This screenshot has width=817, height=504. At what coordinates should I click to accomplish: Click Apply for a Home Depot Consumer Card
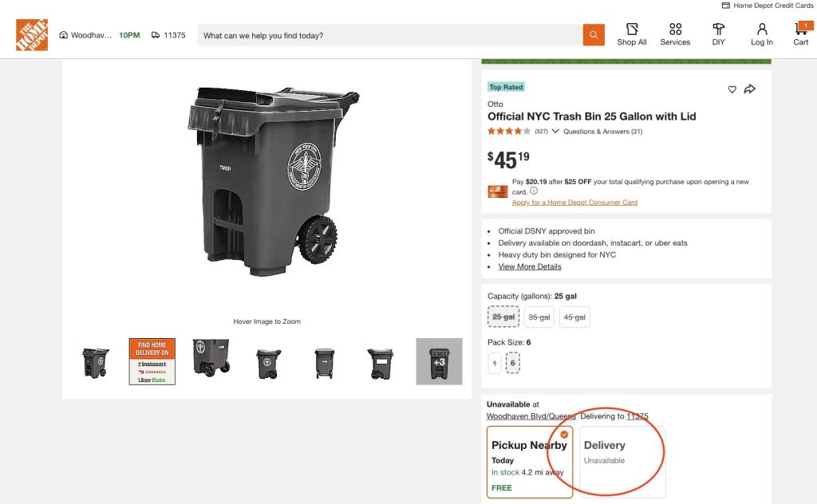[574, 203]
